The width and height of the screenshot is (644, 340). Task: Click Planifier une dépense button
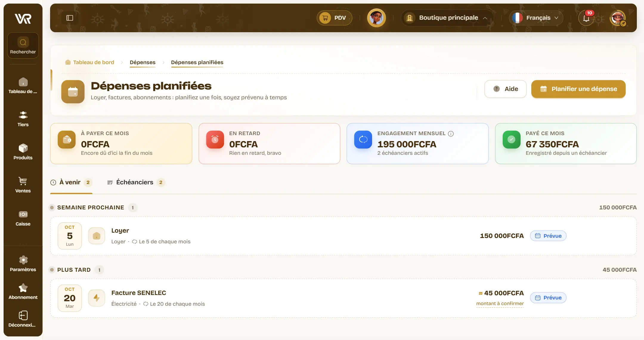578,89
